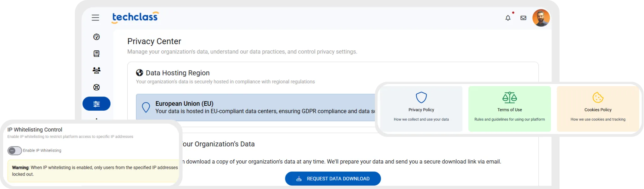
Task: Click the EU location pin icon
Action: coord(146,108)
